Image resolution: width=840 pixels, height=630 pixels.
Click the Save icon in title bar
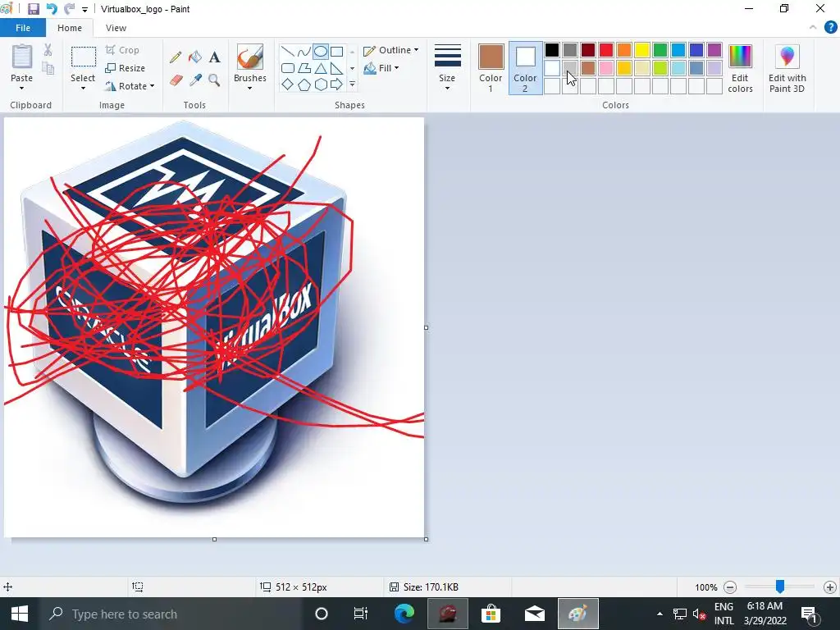pos(33,9)
